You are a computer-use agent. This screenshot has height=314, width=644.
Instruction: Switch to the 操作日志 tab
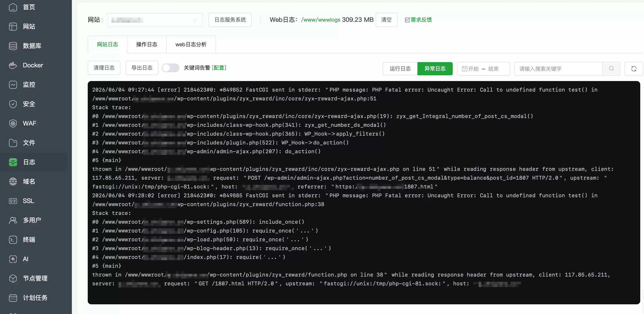coord(147,44)
